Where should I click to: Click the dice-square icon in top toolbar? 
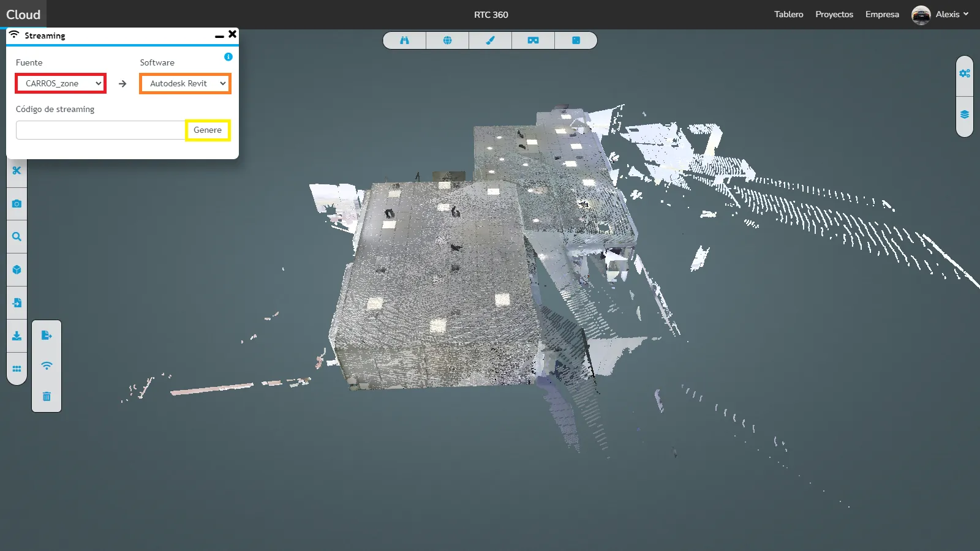click(576, 40)
